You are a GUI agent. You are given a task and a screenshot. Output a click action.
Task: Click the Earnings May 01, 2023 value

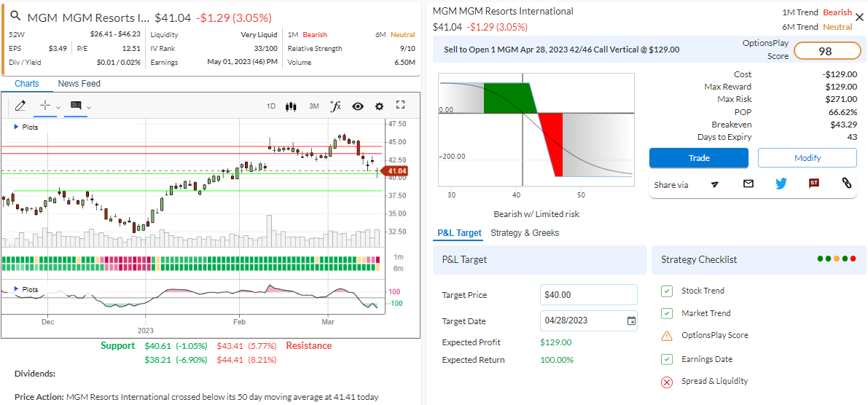(x=243, y=63)
